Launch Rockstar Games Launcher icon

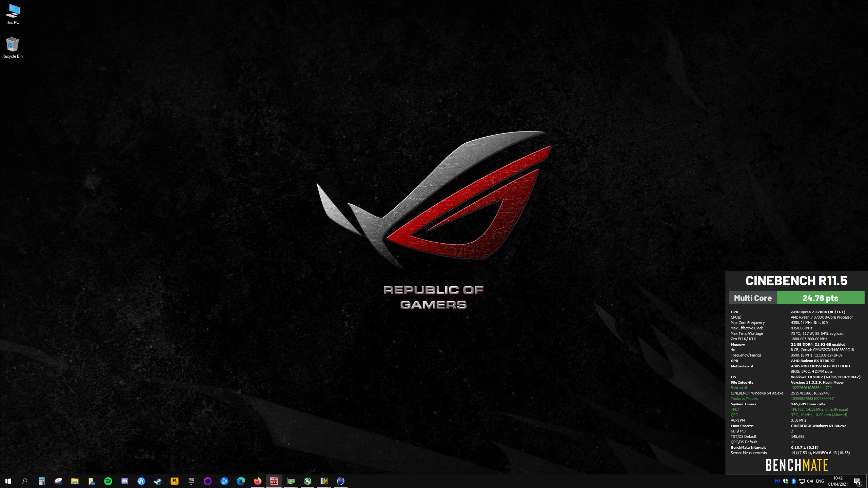pyautogui.click(x=175, y=481)
